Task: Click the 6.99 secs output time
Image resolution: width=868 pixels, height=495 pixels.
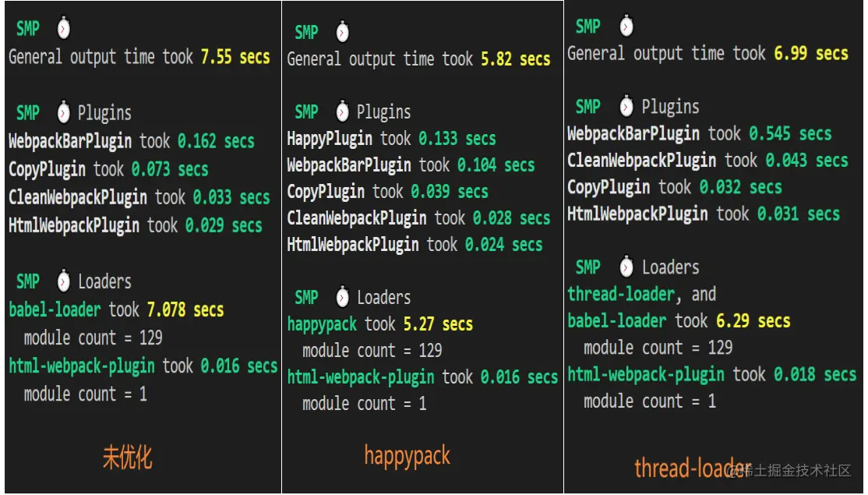Action: (x=811, y=53)
